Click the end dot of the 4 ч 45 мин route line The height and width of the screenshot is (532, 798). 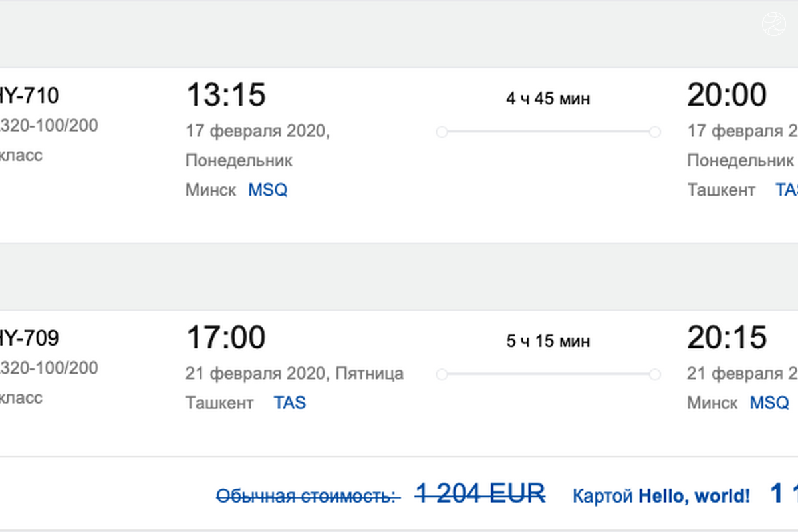(x=654, y=132)
